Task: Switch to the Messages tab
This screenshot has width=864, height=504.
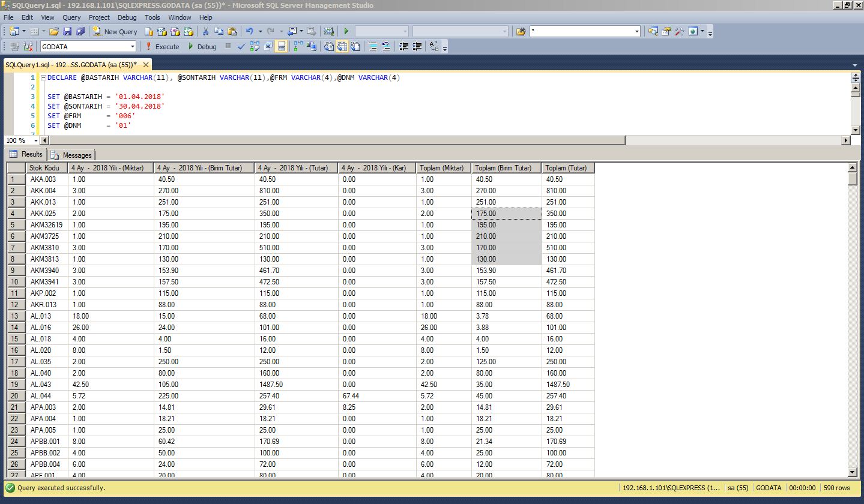Action: click(x=71, y=155)
